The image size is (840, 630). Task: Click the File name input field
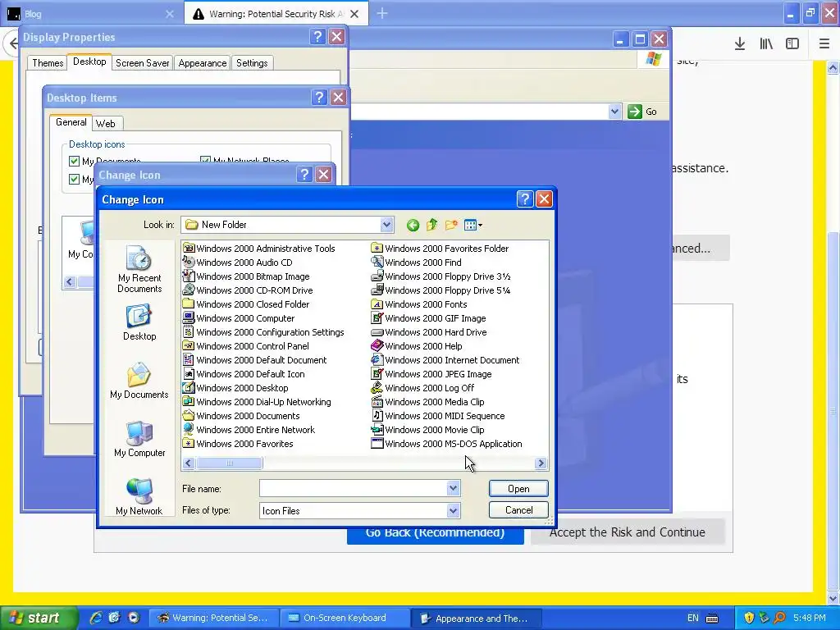[354, 488]
